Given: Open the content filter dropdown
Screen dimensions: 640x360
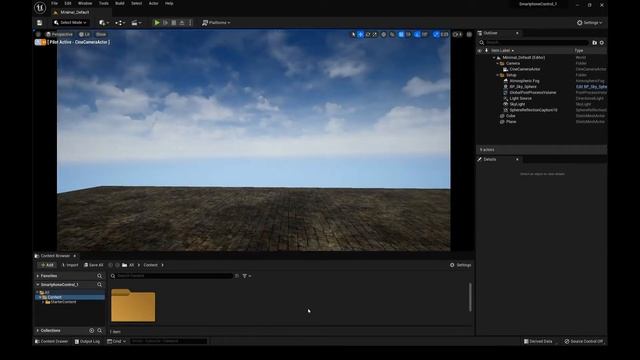Looking at the screenshot, I should [x=247, y=276].
